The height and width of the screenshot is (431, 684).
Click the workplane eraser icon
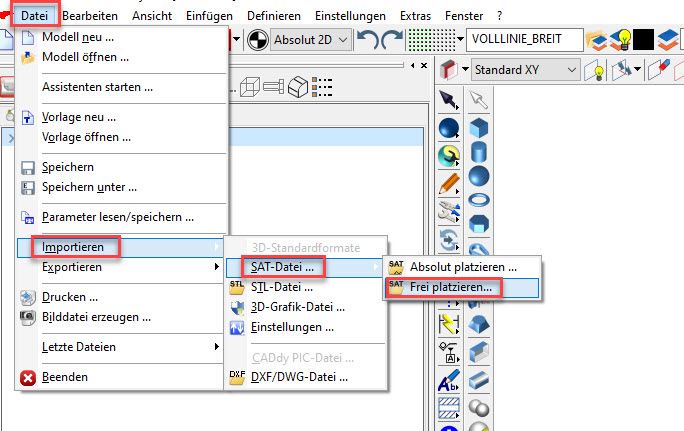(659, 70)
